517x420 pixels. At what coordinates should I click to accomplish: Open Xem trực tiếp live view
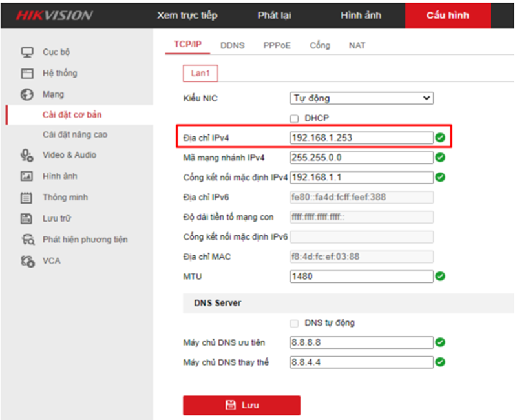[187, 16]
